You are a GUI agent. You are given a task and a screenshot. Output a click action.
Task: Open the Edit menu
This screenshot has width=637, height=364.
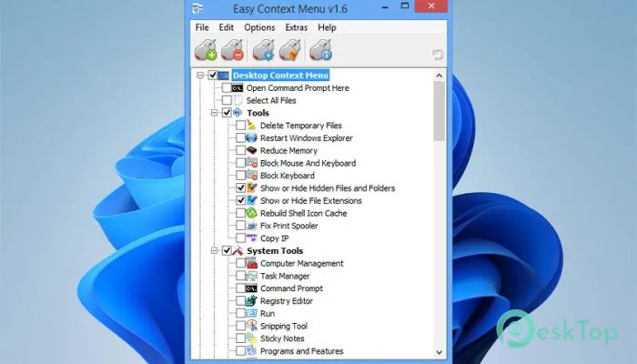(x=227, y=27)
